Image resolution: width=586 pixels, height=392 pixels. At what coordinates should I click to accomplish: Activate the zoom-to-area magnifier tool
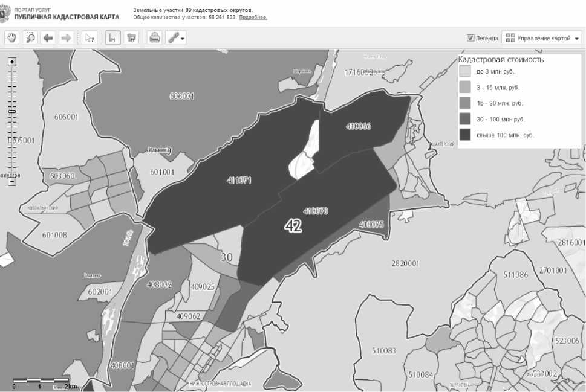coord(30,37)
